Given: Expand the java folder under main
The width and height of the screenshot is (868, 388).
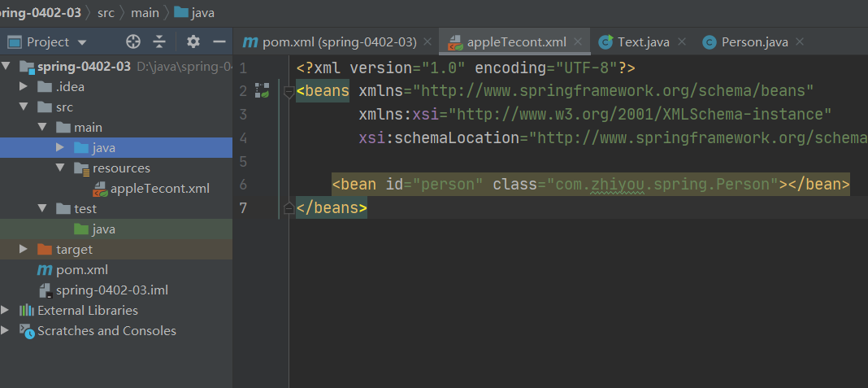Looking at the screenshot, I should pos(60,147).
